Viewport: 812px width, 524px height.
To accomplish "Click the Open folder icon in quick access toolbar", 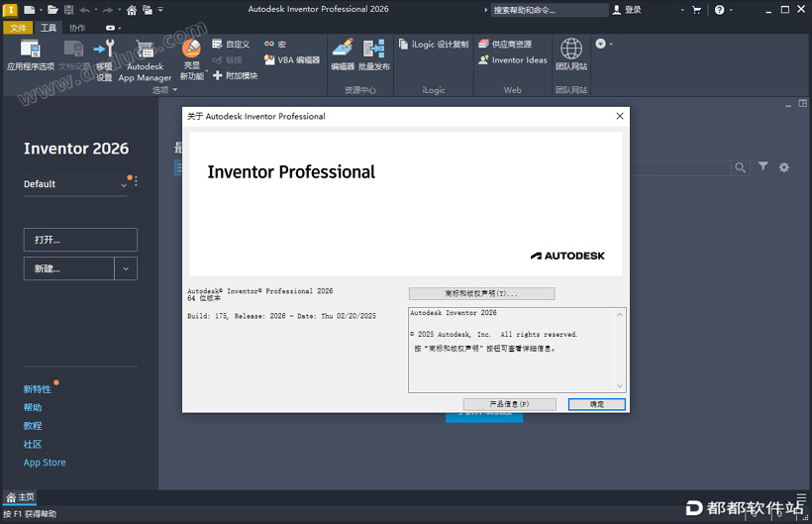I will pos(52,9).
